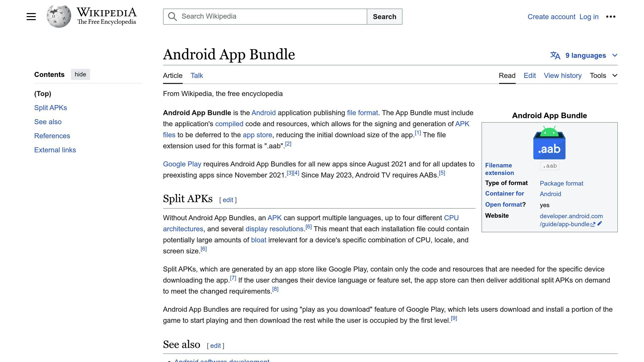Click the language selector icon
This screenshot has height=362, width=644.
click(x=555, y=55)
